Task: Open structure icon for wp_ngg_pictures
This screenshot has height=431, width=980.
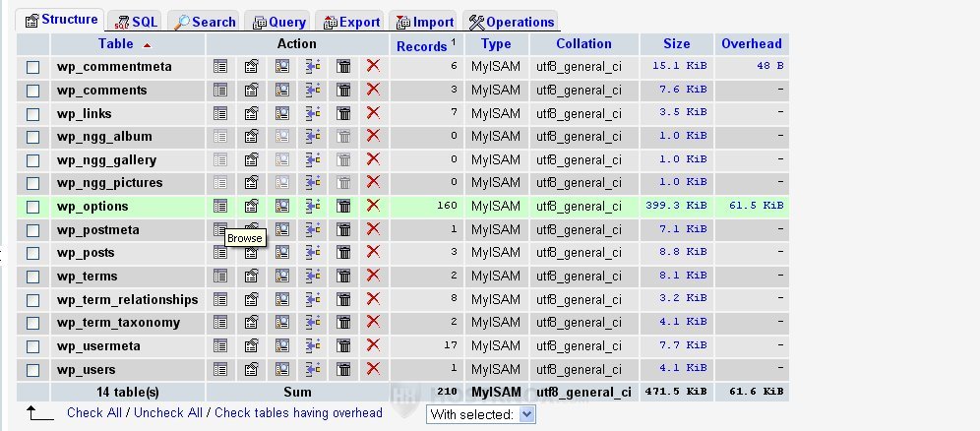Action: pos(251,182)
